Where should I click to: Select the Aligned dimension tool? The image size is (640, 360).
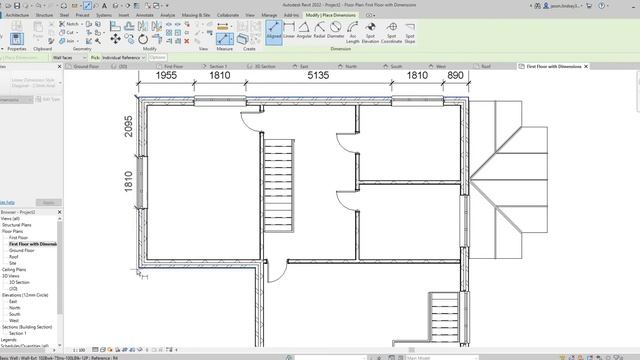click(273, 31)
